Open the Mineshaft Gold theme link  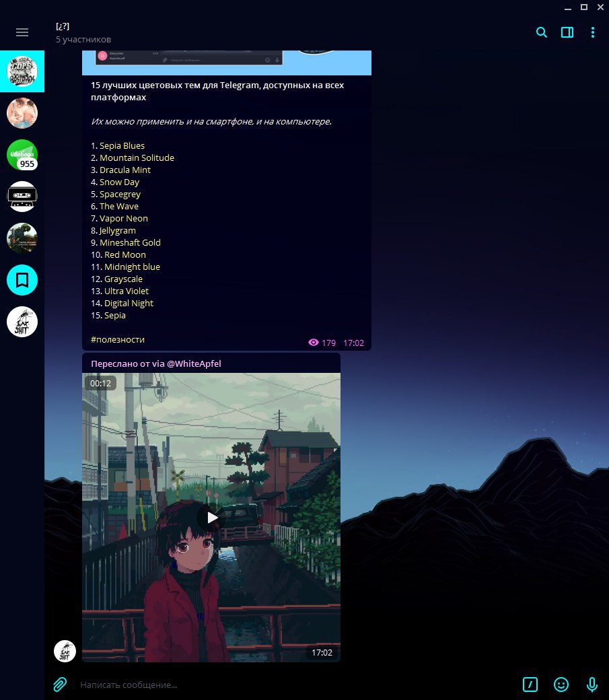(x=130, y=242)
